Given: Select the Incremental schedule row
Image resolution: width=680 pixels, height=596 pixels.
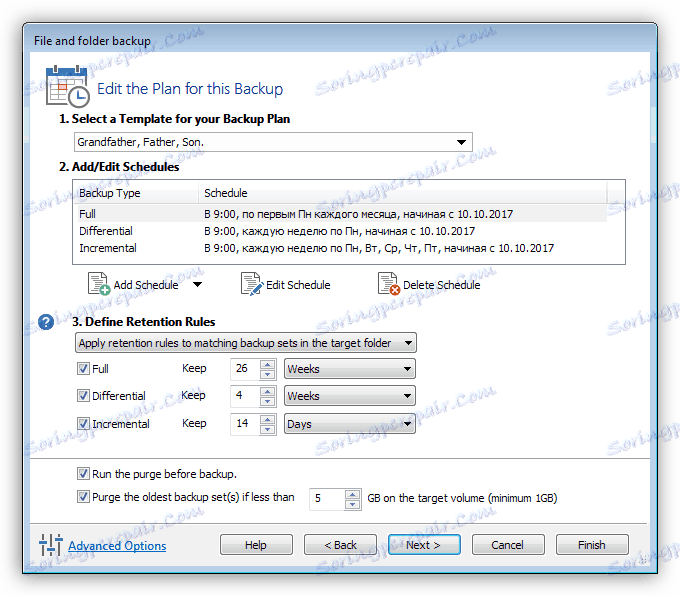Looking at the screenshot, I should [340, 248].
